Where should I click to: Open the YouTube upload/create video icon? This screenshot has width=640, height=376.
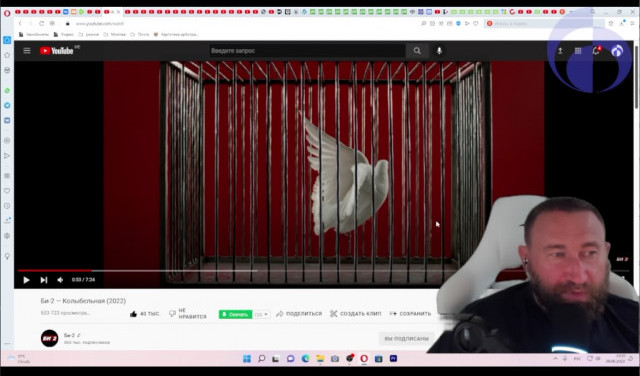[560, 51]
